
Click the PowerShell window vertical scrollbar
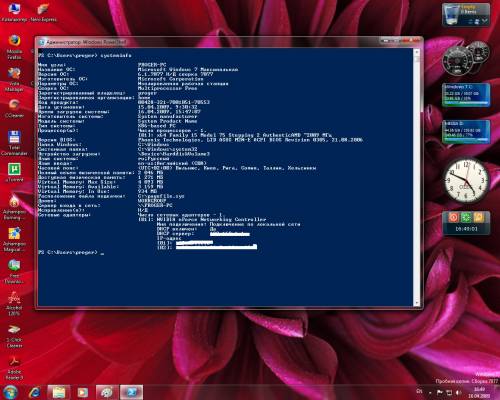pyautogui.click(x=416, y=177)
